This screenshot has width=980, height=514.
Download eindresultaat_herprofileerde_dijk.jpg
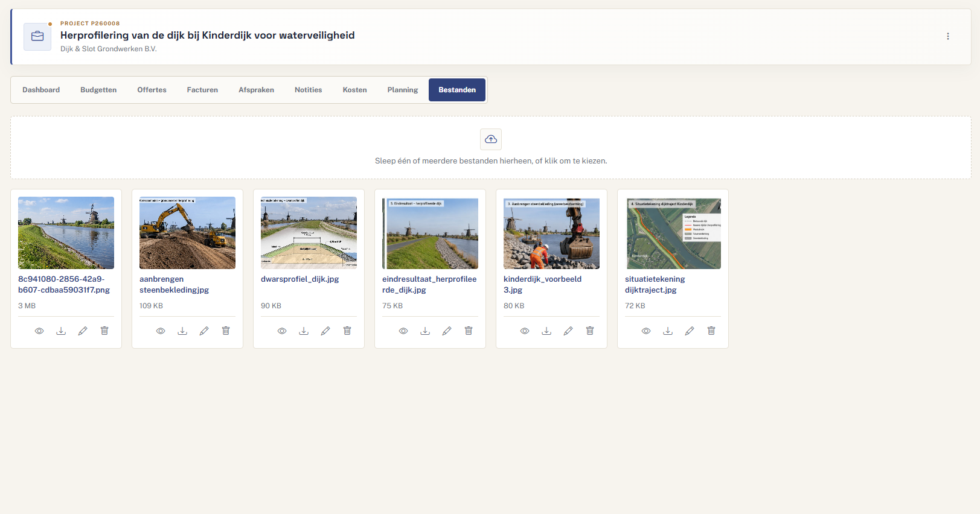pyautogui.click(x=425, y=331)
